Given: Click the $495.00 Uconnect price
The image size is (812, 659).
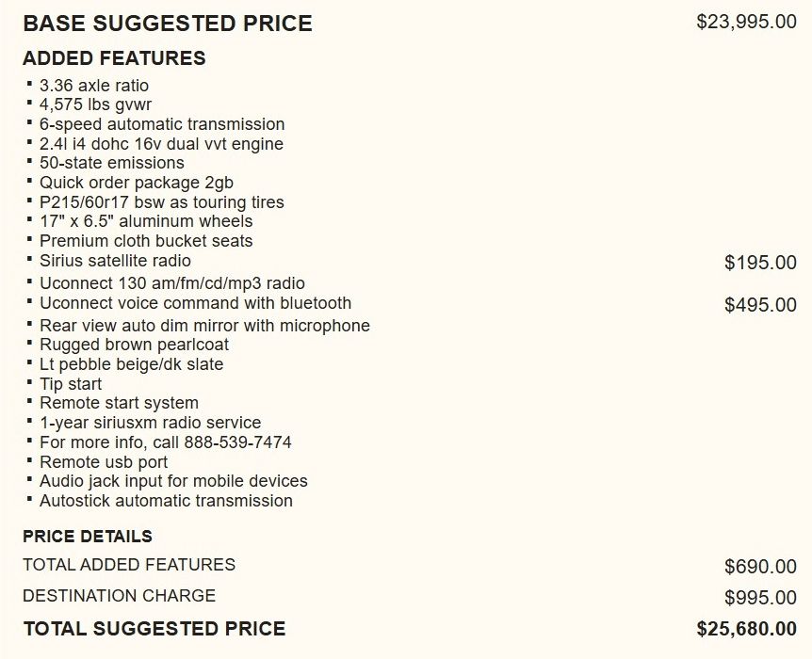Looking at the screenshot, I should click(760, 305).
